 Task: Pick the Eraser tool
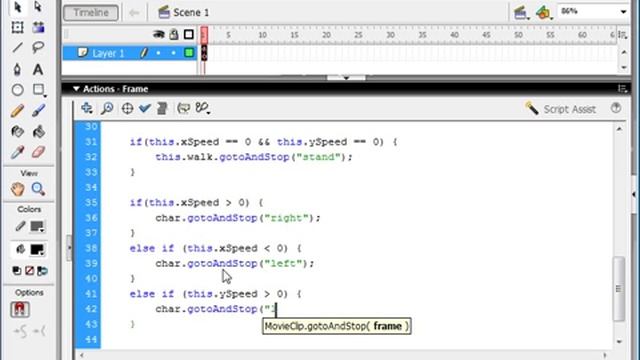click(38, 152)
